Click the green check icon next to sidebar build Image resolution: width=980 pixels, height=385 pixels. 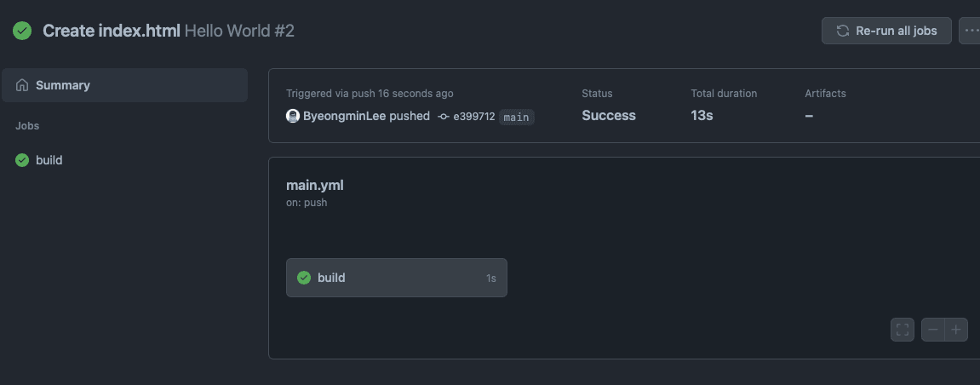pyautogui.click(x=22, y=160)
